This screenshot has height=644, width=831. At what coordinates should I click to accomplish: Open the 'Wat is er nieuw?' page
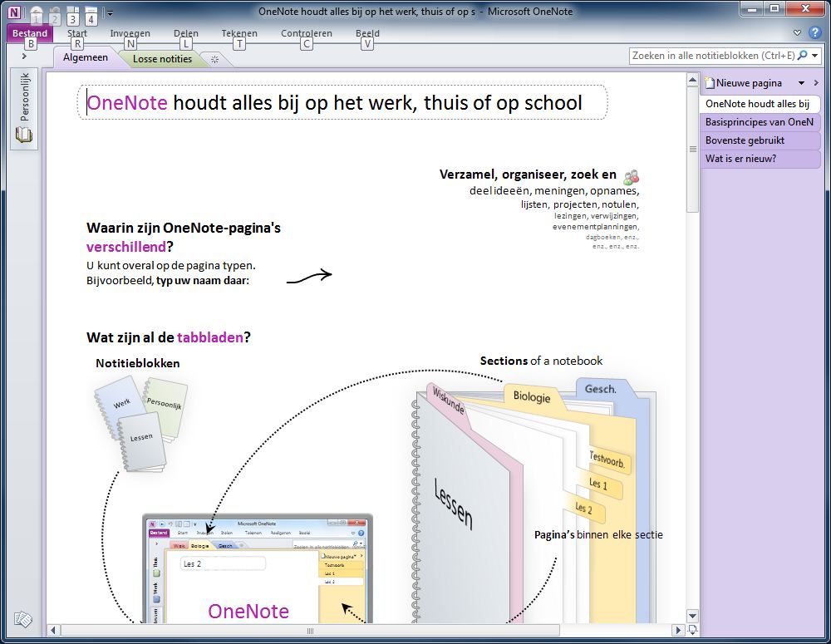760,159
